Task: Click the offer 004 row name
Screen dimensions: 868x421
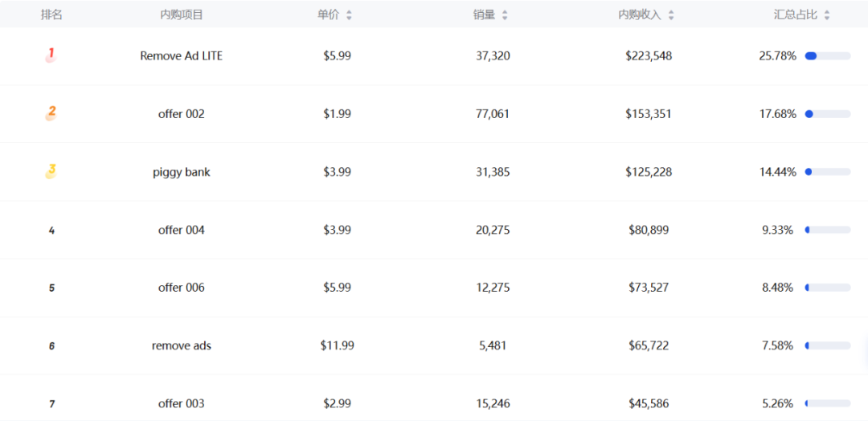Action: pos(182,230)
